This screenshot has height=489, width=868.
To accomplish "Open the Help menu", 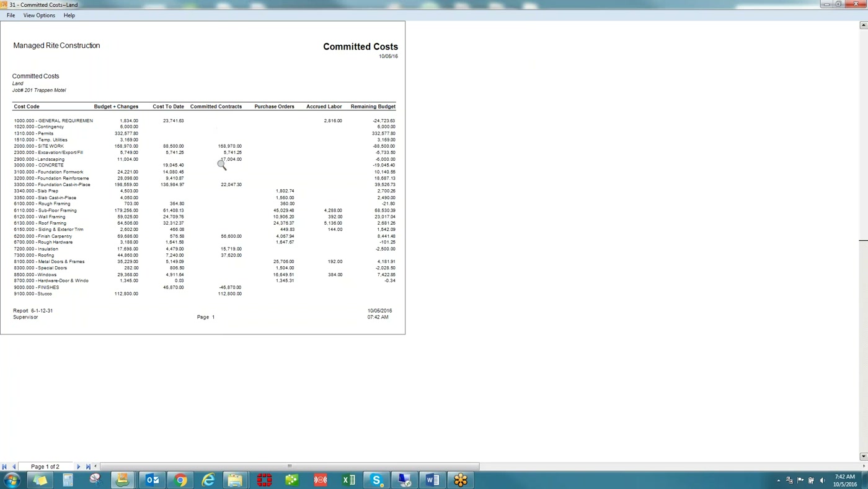I will coord(69,16).
